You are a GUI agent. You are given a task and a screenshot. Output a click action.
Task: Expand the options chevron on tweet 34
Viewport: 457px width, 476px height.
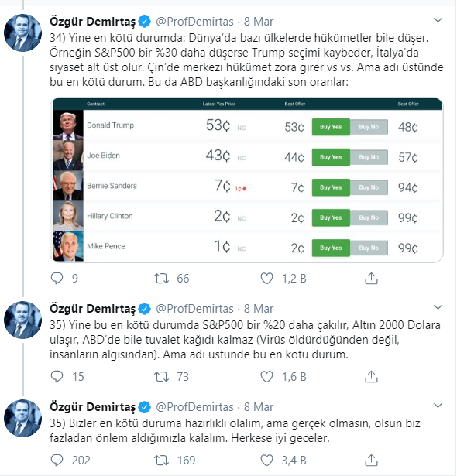(438, 20)
